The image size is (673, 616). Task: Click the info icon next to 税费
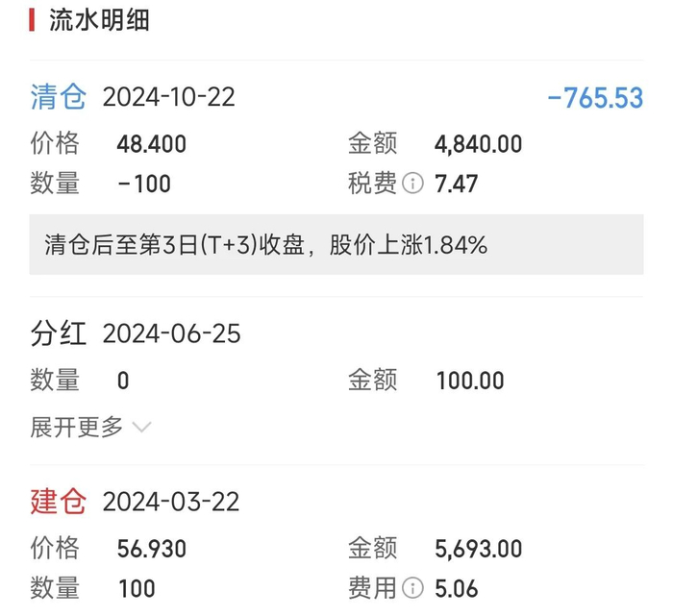[x=412, y=183]
